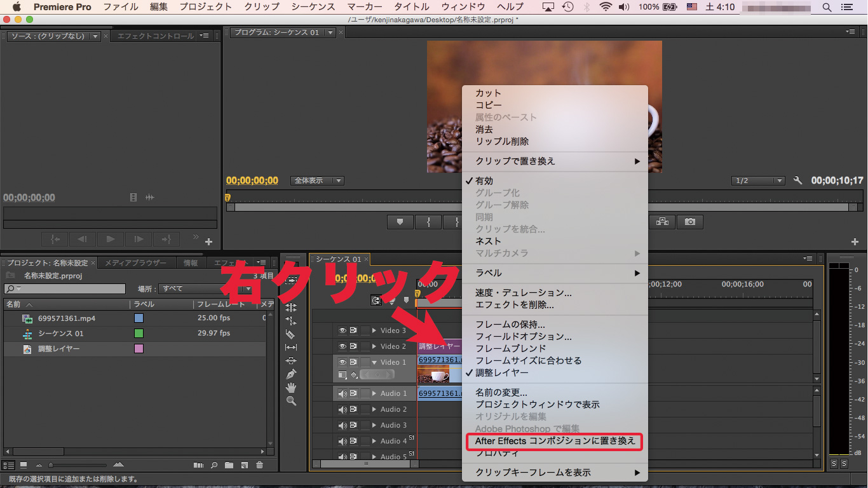Screen dimensions: 868x488
Task: Open the シーケンス menu in menu bar
Action: click(x=313, y=7)
